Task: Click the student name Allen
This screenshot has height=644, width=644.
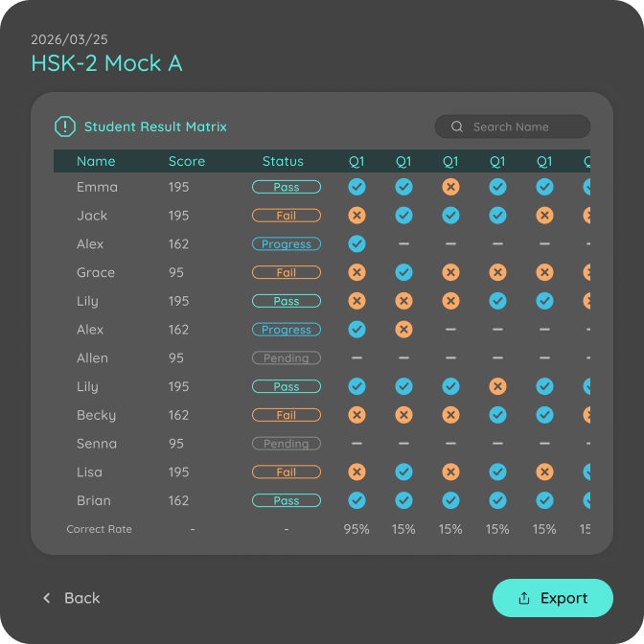Action: [x=92, y=357]
